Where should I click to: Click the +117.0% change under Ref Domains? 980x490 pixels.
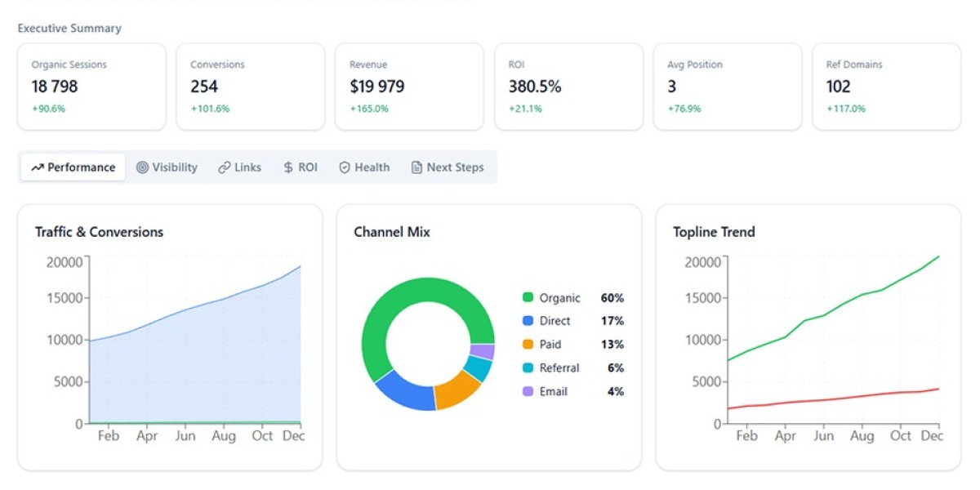coord(846,109)
